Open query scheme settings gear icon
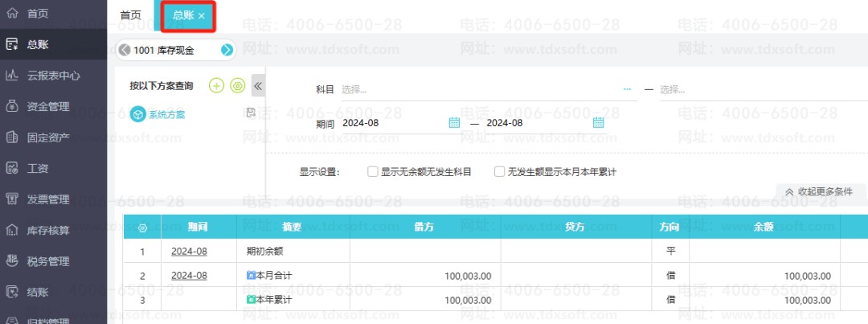This screenshot has width=868, height=324. (x=237, y=86)
